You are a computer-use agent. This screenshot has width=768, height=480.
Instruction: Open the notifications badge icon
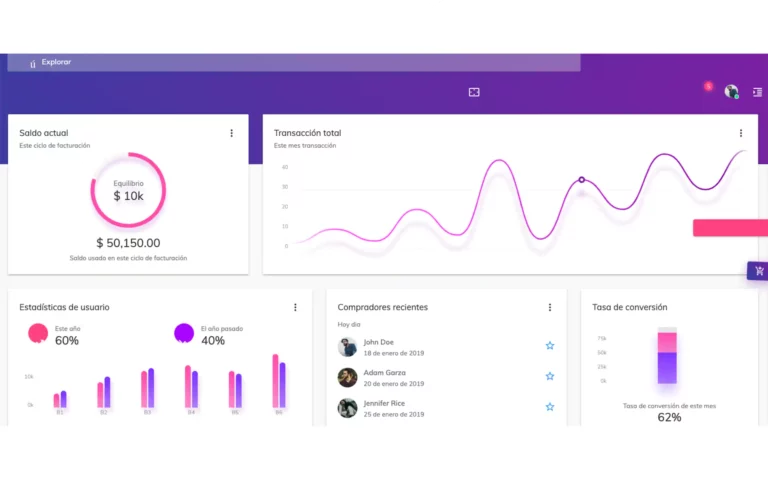tap(708, 87)
